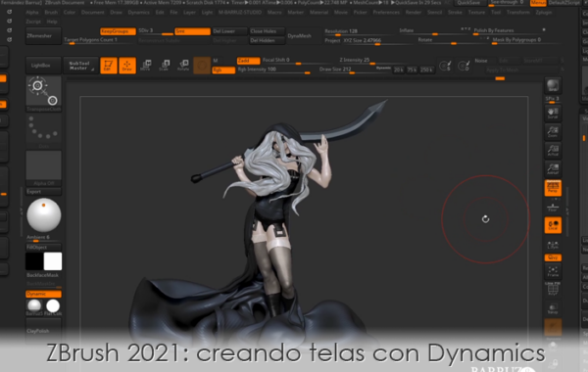Viewport: 588px width, 372px height.
Task: Toggle the Local symmetry icon
Action: point(553,225)
